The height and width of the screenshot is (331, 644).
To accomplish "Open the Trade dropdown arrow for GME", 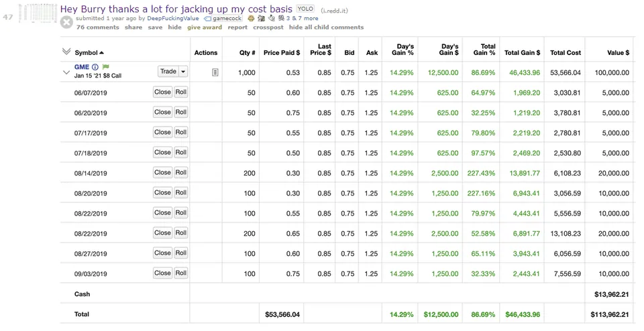I will coord(183,72).
